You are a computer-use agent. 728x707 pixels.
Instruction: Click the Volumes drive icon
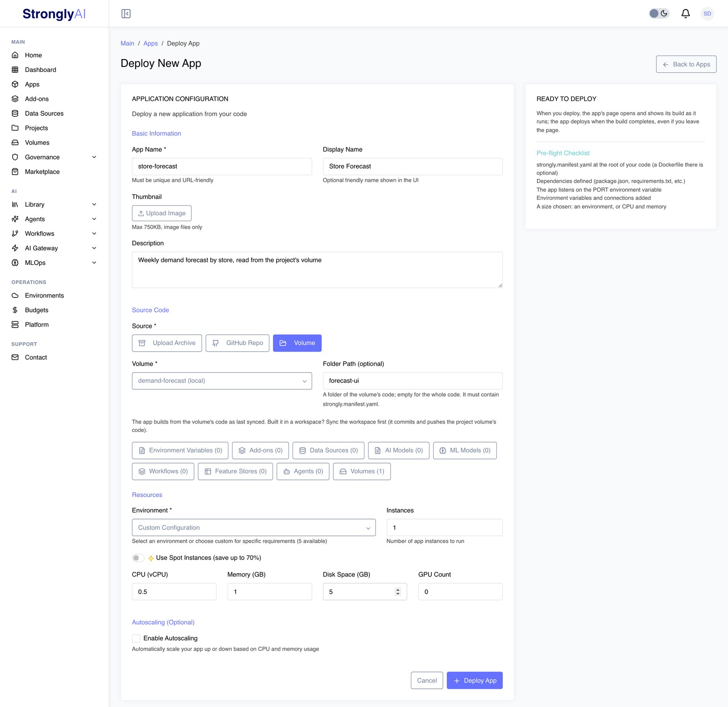[15, 142]
